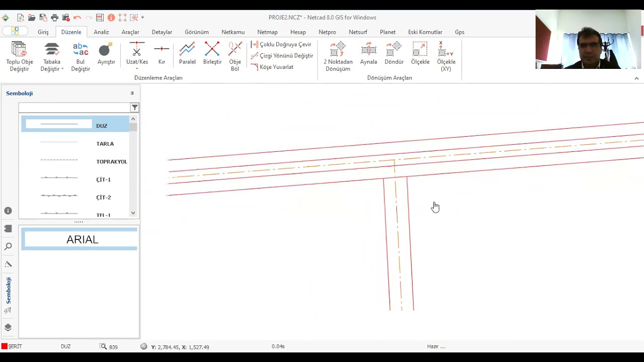Select the Ölçekle (XY) tool

pyautogui.click(x=446, y=56)
